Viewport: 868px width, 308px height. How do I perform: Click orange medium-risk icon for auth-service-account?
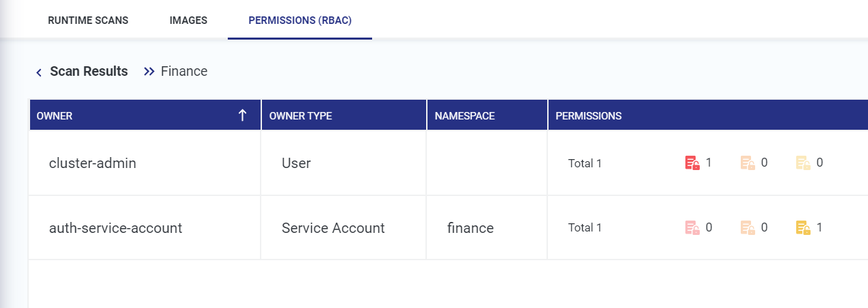(x=748, y=227)
